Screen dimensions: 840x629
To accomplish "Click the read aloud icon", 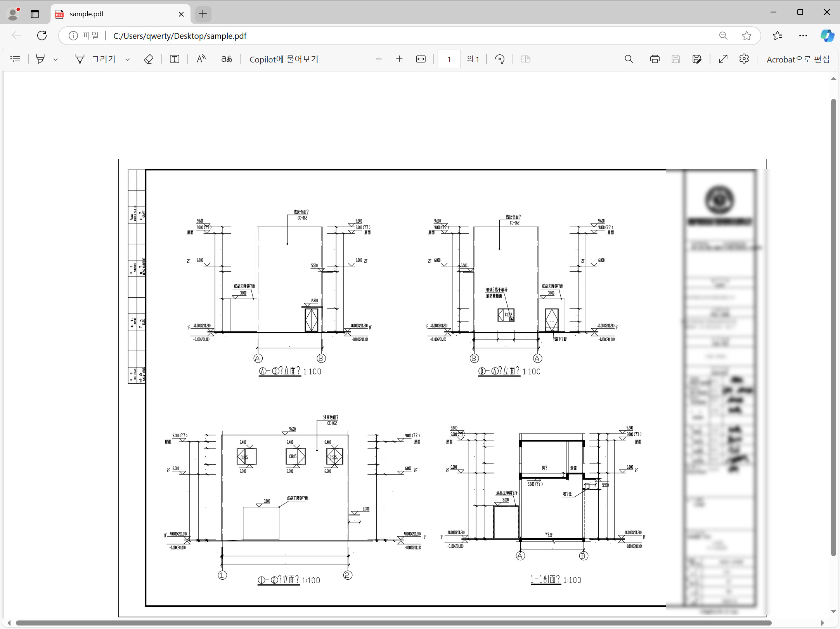I will pos(201,59).
